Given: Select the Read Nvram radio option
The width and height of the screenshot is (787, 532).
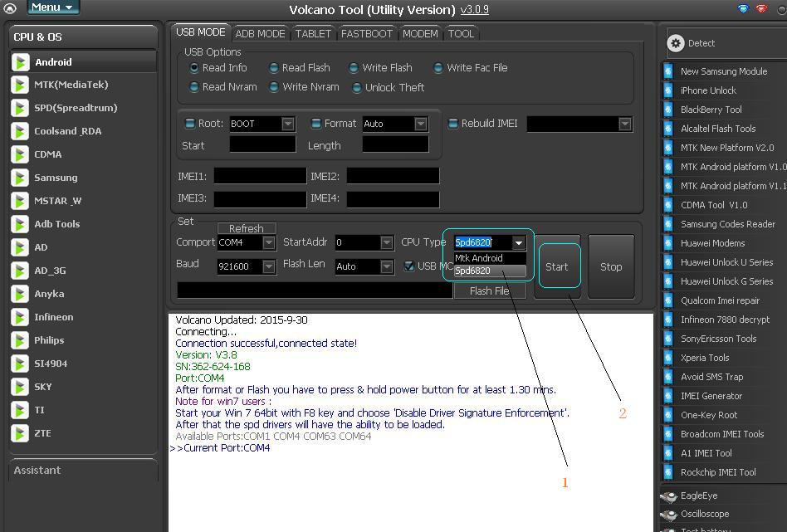Looking at the screenshot, I should [x=194, y=87].
